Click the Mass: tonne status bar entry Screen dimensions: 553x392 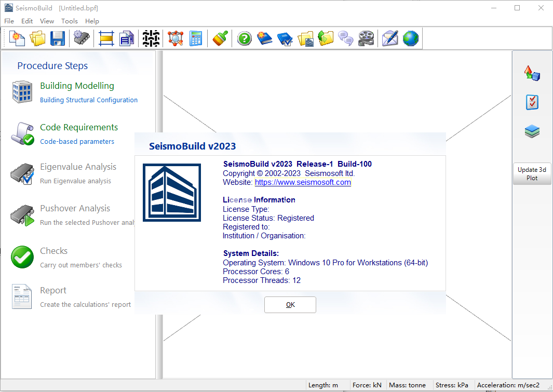pos(407,385)
